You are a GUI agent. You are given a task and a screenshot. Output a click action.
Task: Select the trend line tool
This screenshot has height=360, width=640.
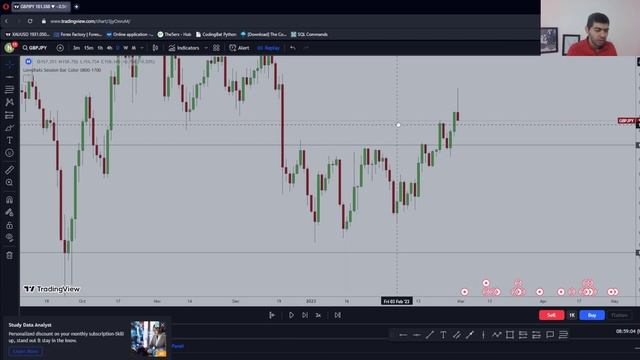coord(9,77)
